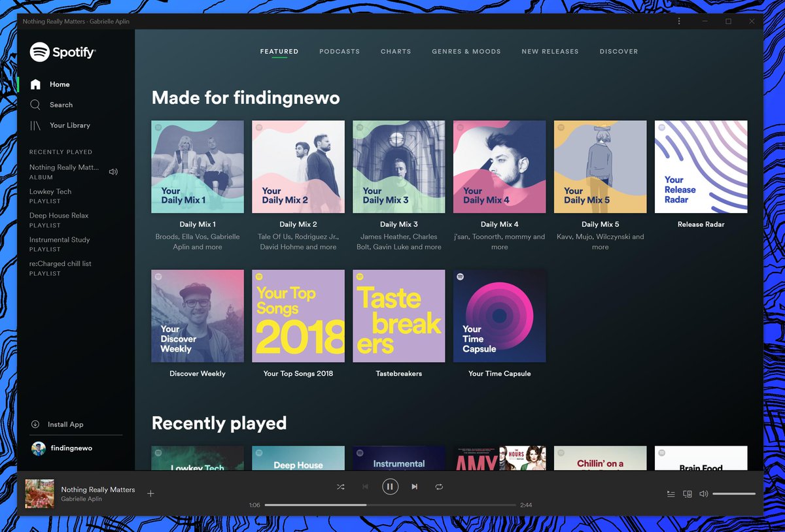Open Instrumental tile under Recently played

(399, 458)
